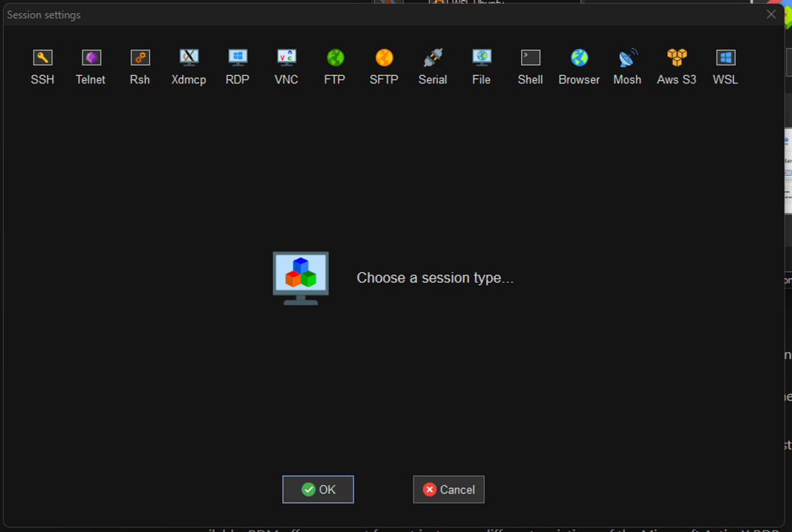Select the SSH session type icon
Screen dimensions: 792x532
point(43,58)
